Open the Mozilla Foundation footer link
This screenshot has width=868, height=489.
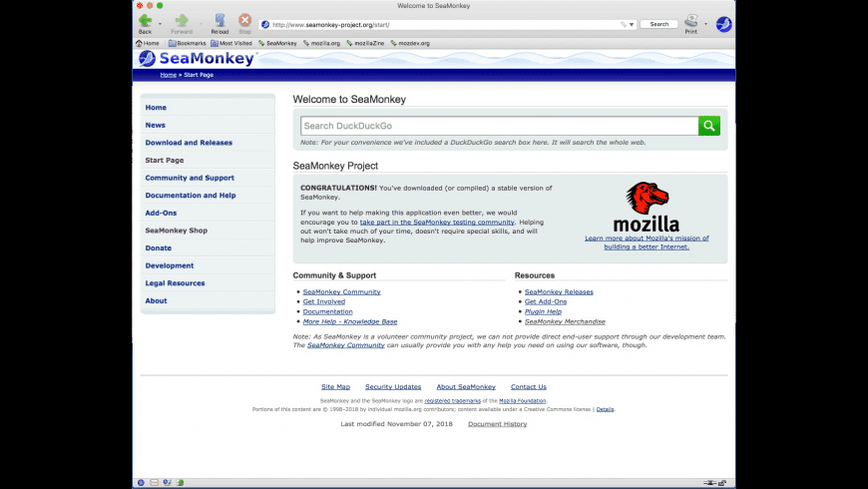(x=522, y=401)
